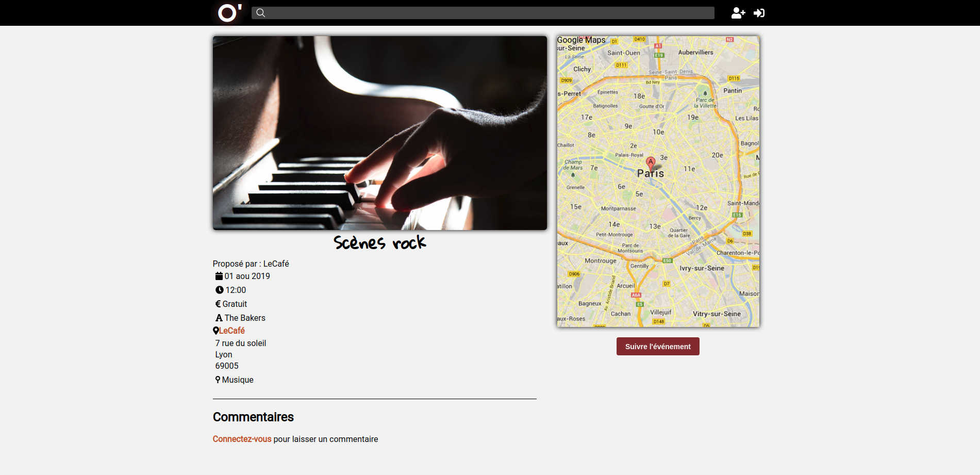This screenshot has height=475, width=980.
Task: Click the artist icon beside The Bakers
Action: click(219, 318)
